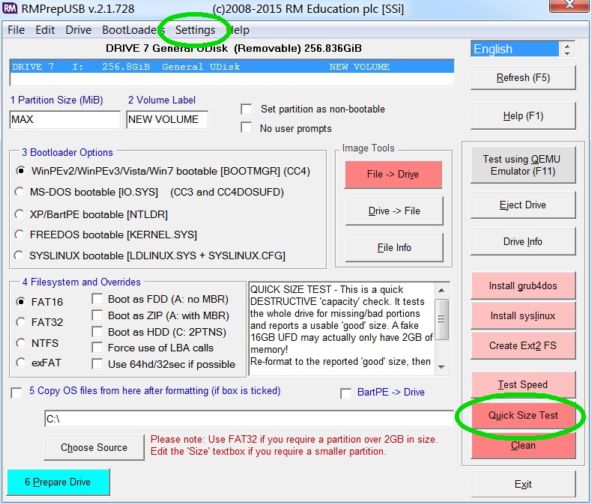
Task: Tick Boot as ZIP (A: with MBR)
Action: (97, 315)
